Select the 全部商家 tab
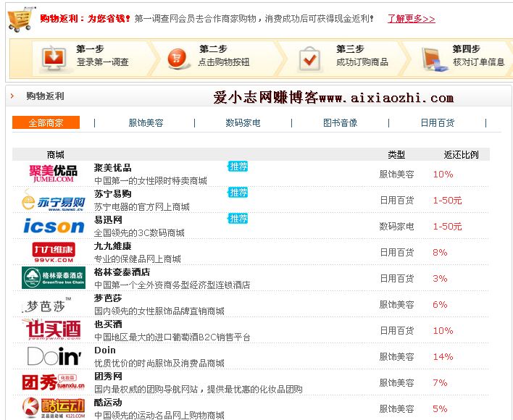 [x=46, y=122]
